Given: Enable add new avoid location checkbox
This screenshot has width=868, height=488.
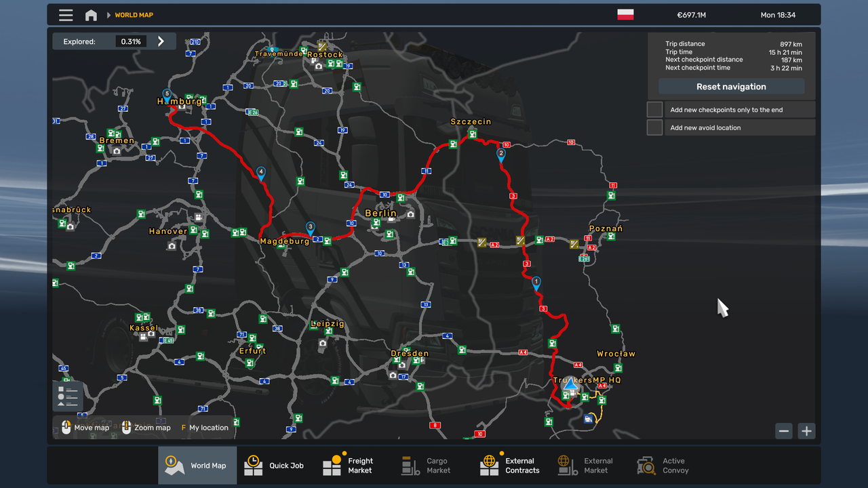Looking at the screenshot, I should coord(654,127).
